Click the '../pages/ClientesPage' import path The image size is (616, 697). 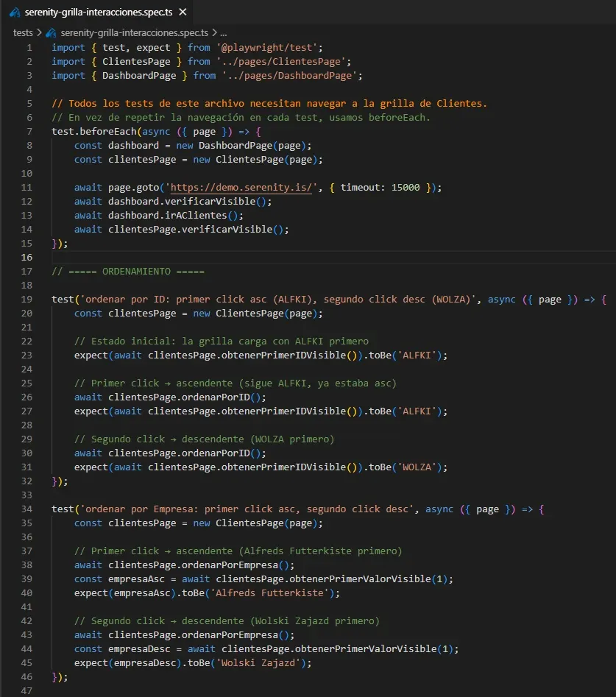(281, 61)
